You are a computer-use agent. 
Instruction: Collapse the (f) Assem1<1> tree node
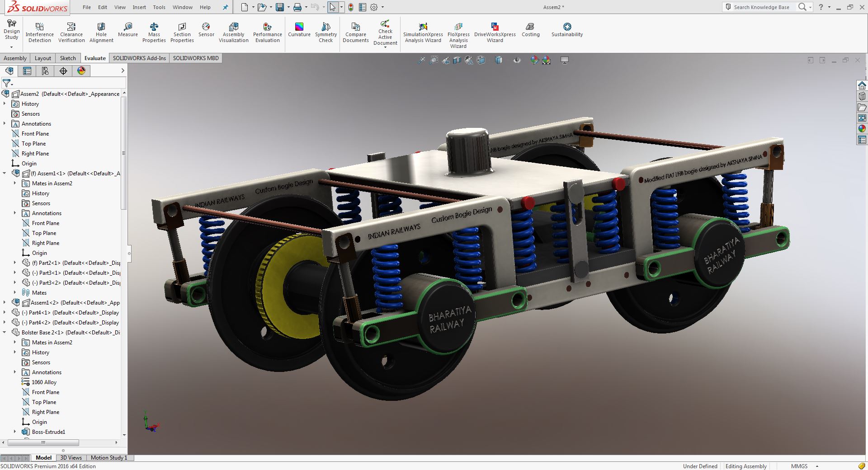[x=5, y=174]
